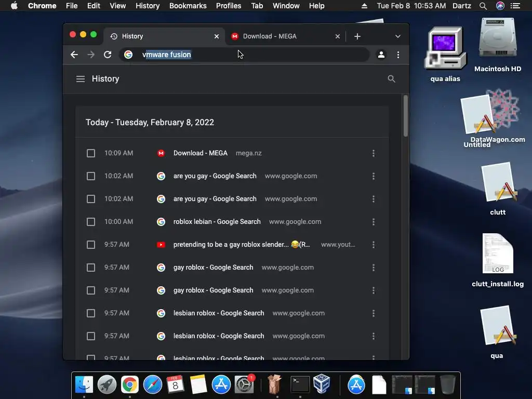Click the 10:09 AM timestamp

click(x=118, y=153)
